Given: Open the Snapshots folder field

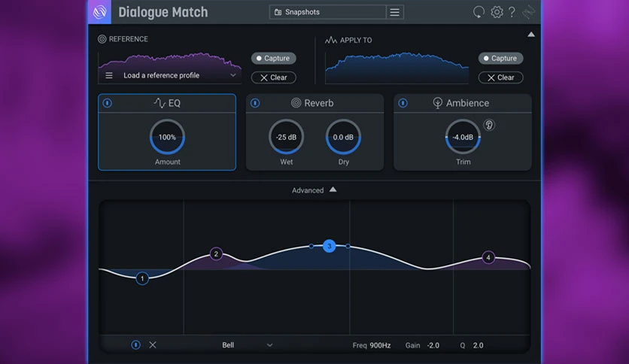Looking at the screenshot, I should tap(327, 12).
